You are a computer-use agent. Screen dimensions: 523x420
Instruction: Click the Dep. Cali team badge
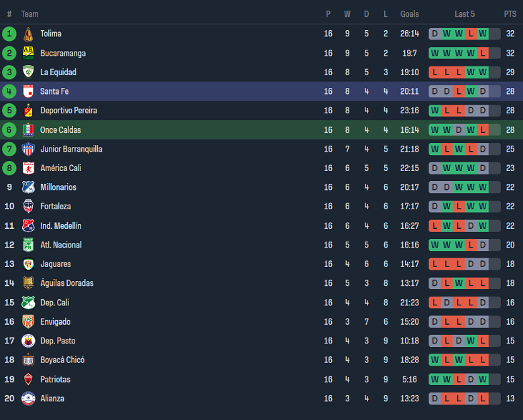pos(28,303)
